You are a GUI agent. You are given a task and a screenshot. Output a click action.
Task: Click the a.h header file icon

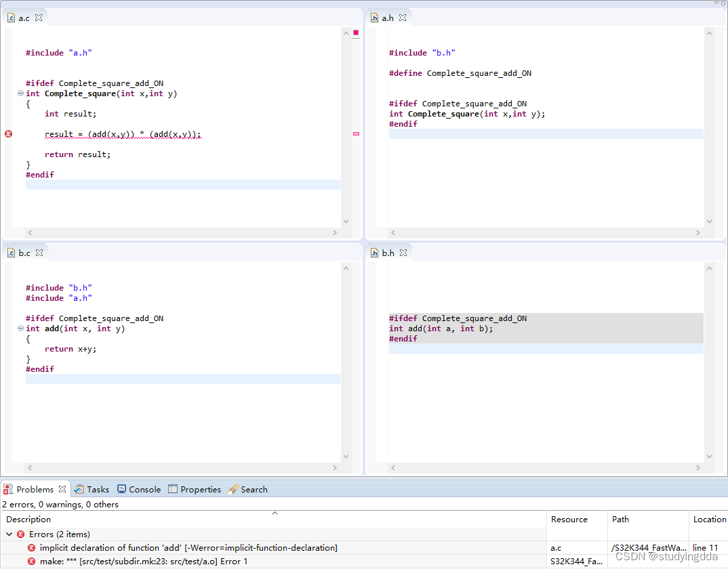(x=375, y=18)
